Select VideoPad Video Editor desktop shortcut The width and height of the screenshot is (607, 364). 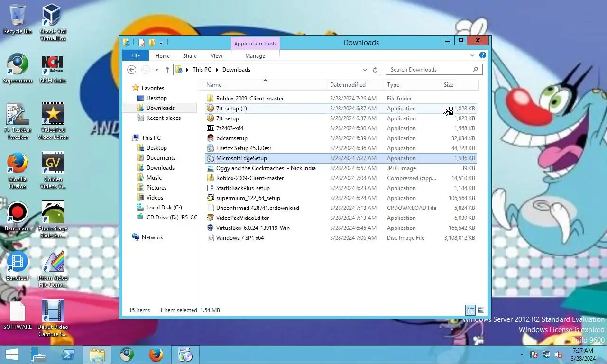pyautogui.click(x=53, y=121)
